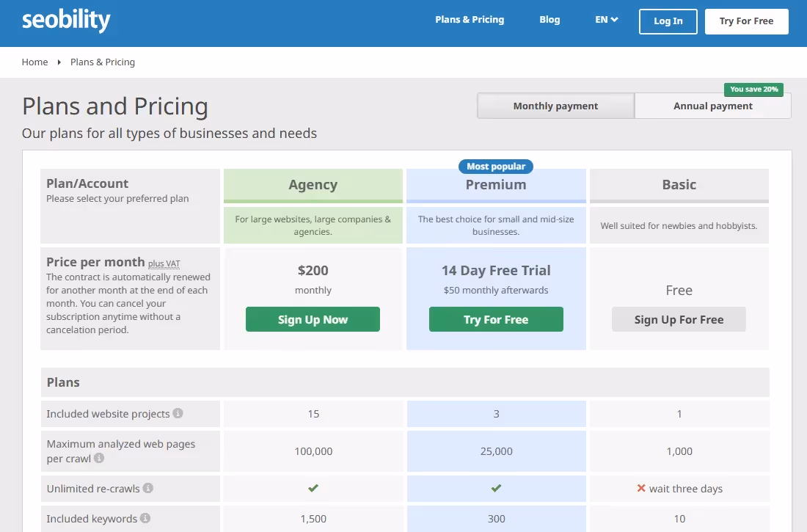Click Basic plan description text
807x532 pixels.
coord(679,225)
